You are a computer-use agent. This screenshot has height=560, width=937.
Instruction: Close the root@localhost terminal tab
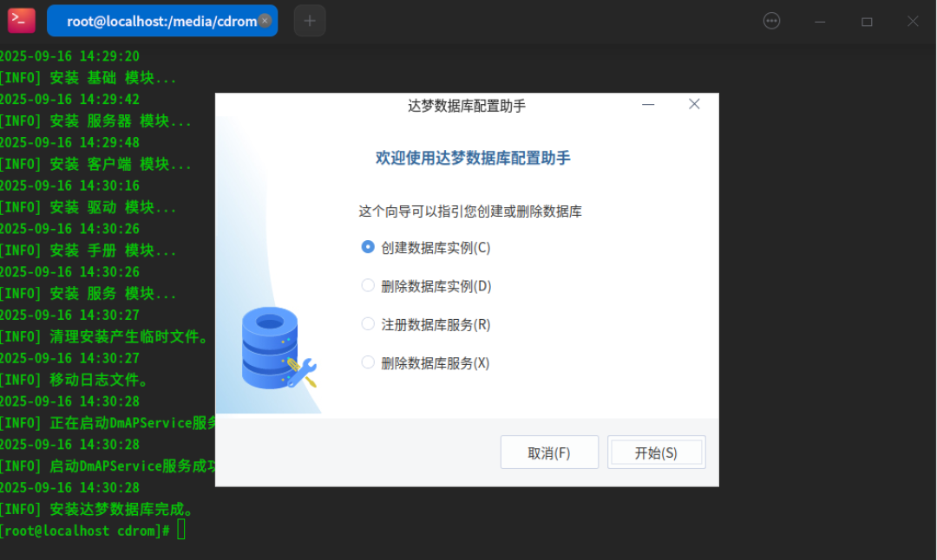click(265, 21)
